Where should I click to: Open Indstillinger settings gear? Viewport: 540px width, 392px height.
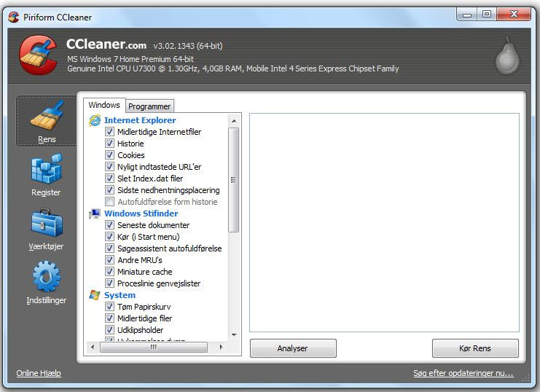click(x=47, y=283)
